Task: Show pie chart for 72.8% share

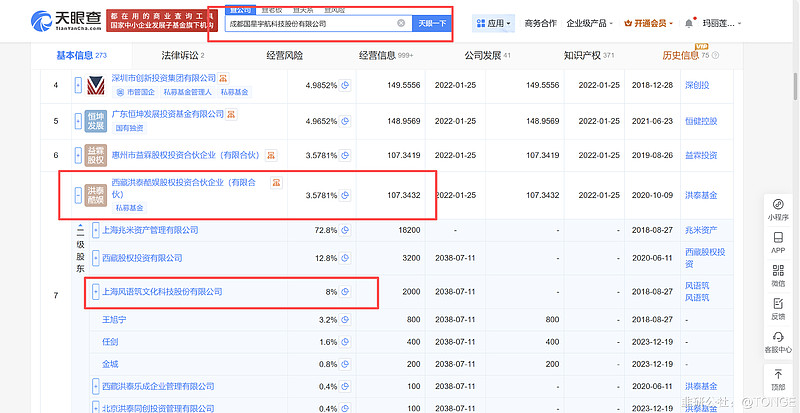Action: 345,230
